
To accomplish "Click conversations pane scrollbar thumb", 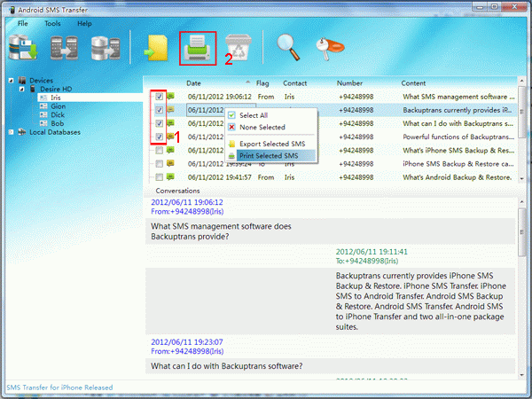I will click(x=521, y=232).
